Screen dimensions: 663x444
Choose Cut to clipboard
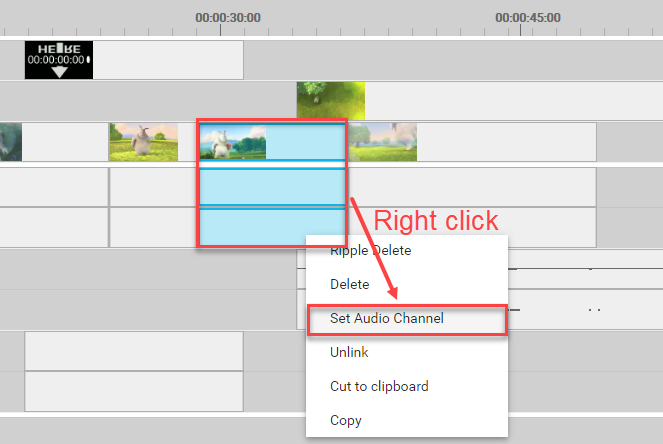tap(379, 386)
